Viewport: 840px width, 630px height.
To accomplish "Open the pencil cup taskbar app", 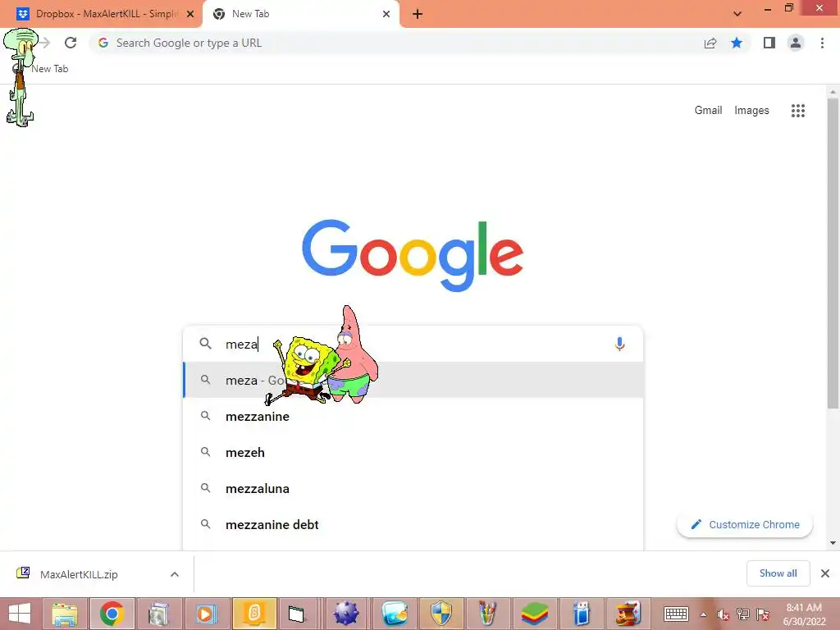I will [487, 614].
